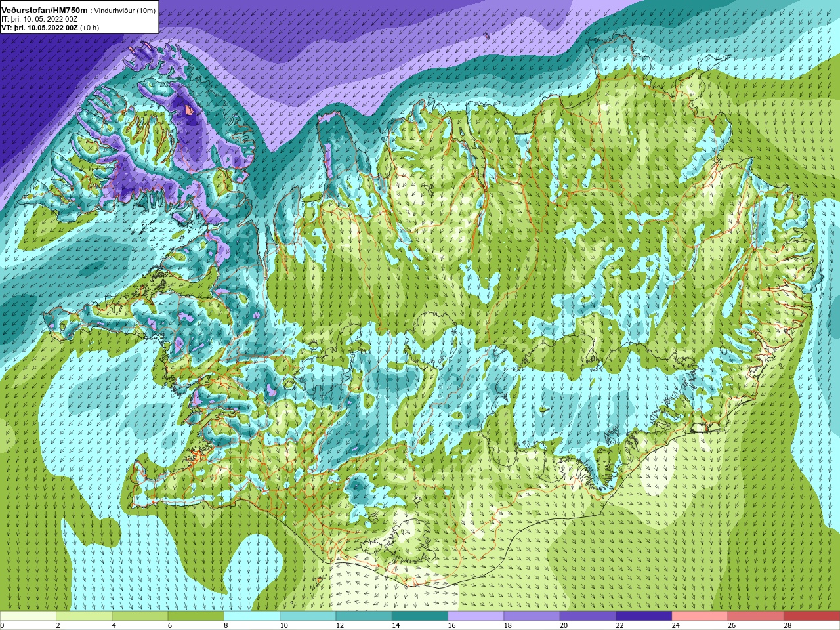Click the 0–2 pale yellow legend swatch
Image resolution: width=840 pixels, height=630 pixels.
(28, 616)
